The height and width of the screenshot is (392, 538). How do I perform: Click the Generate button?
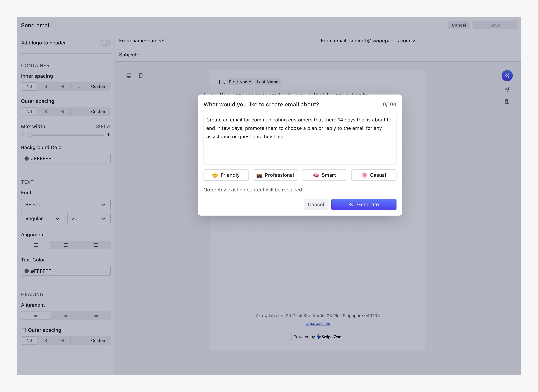click(x=364, y=204)
